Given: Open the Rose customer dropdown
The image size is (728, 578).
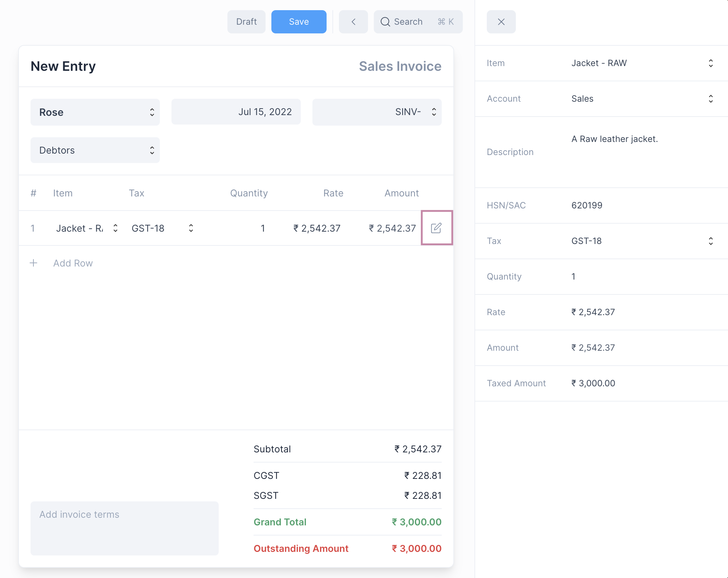Looking at the screenshot, I should [x=95, y=112].
